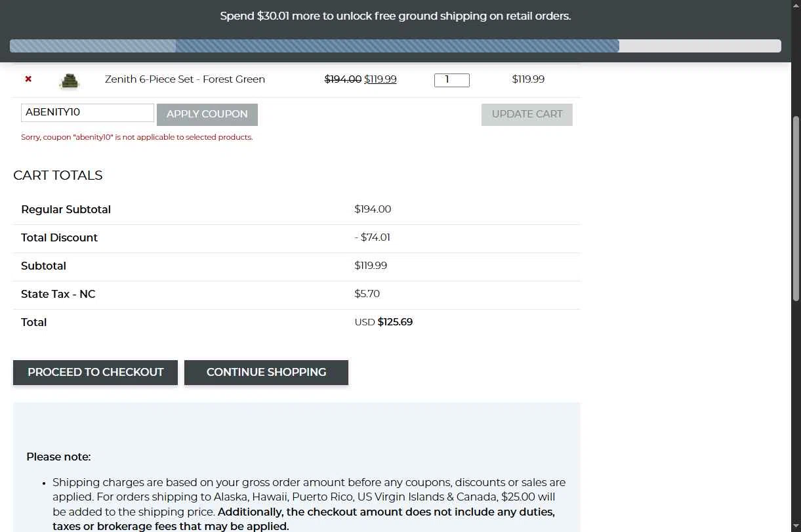
Task: Select the struck-through $194.00 original price
Action: (x=343, y=79)
